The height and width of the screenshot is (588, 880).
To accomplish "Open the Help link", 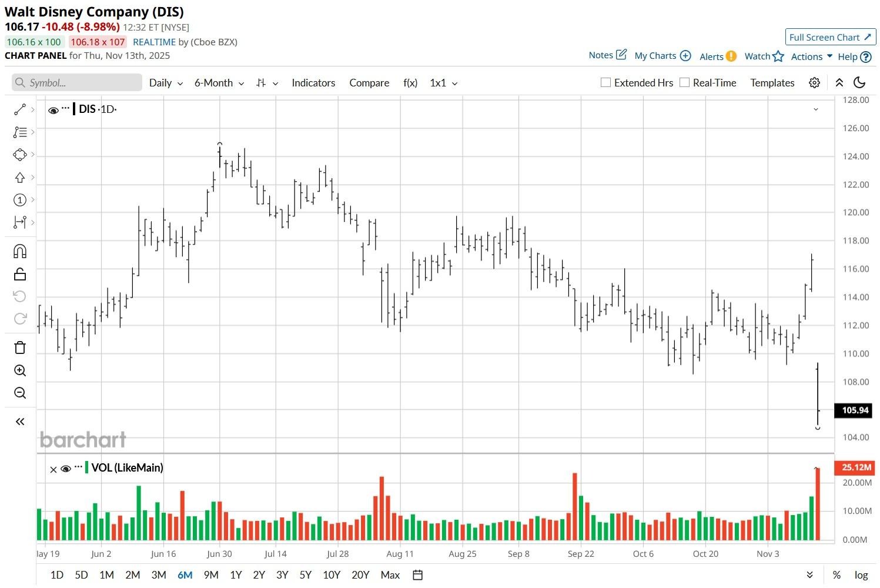I will [855, 57].
